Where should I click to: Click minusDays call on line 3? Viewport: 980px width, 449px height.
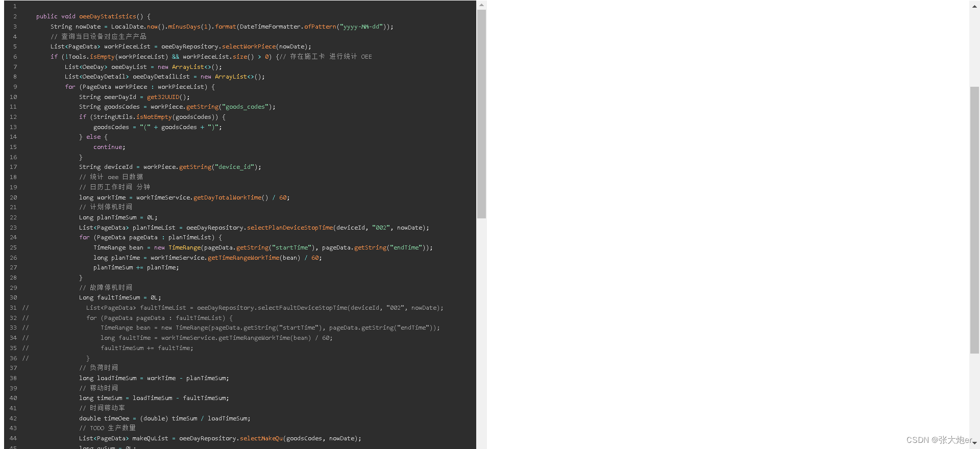pos(184,27)
